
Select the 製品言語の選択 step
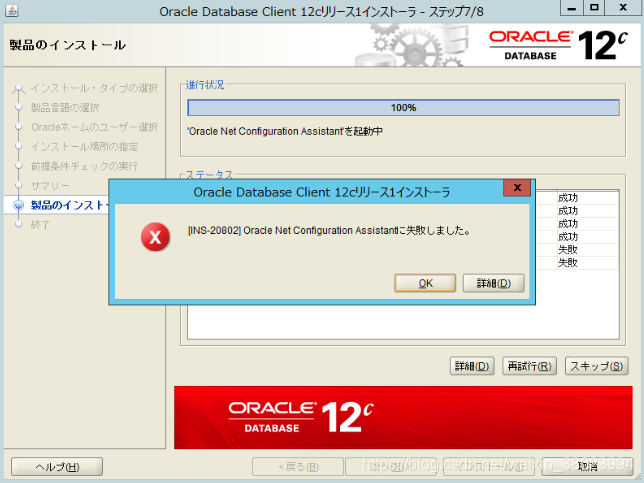65,108
